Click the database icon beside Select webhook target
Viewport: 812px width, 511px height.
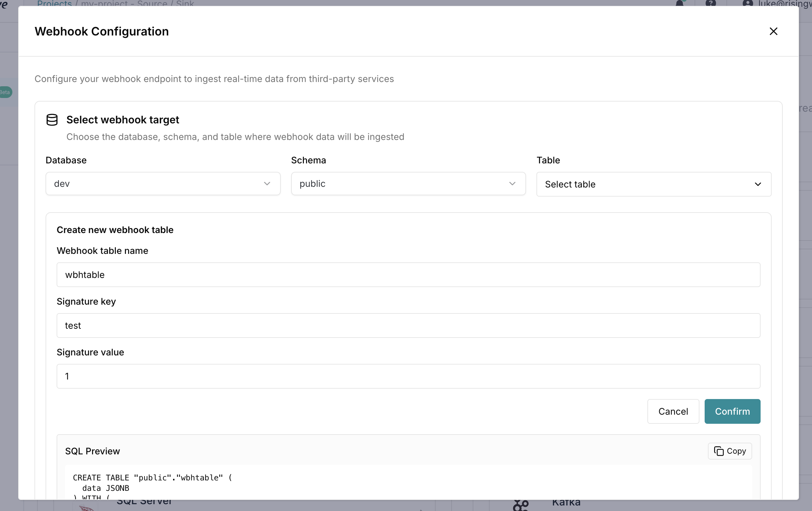click(x=52, y=119)
